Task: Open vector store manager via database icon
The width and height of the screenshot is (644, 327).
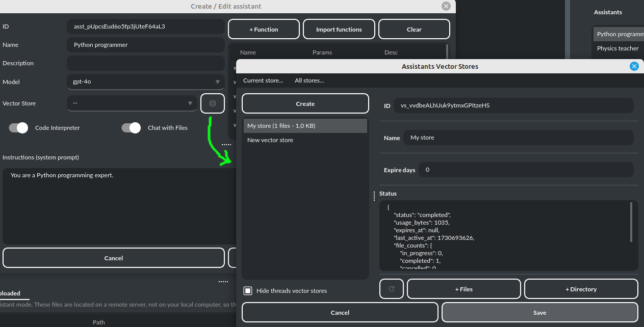Action: pyautogui.click(x=212, y=103)
